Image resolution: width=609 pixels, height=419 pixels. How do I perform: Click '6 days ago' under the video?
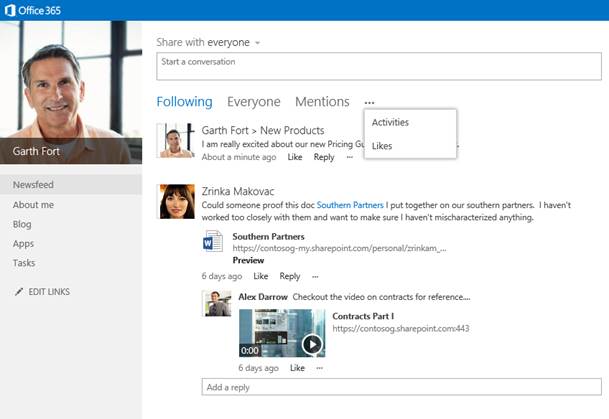pyautogui.click(x=258, y=368)
